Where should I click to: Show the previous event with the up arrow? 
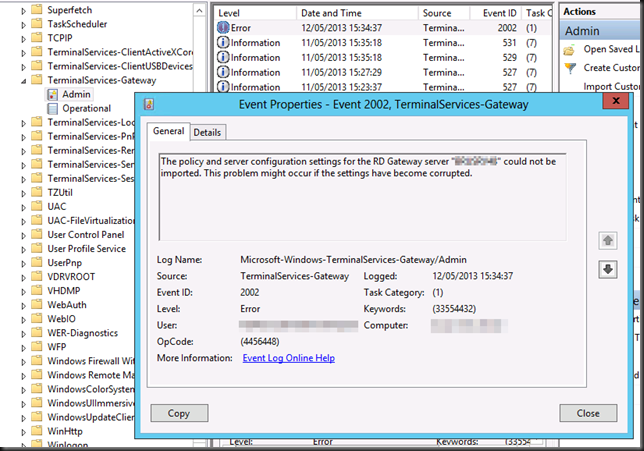click(608, 240)
